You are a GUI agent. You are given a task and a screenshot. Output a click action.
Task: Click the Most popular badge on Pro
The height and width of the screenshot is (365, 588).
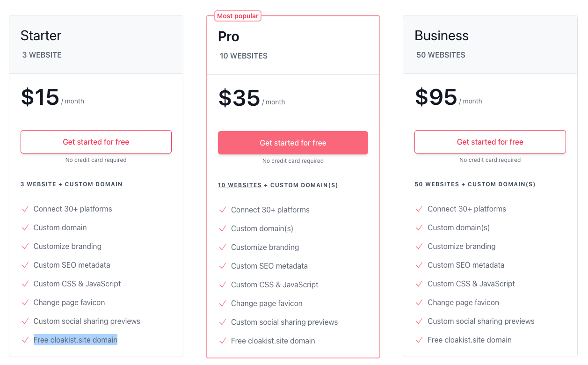pos(238,16)
